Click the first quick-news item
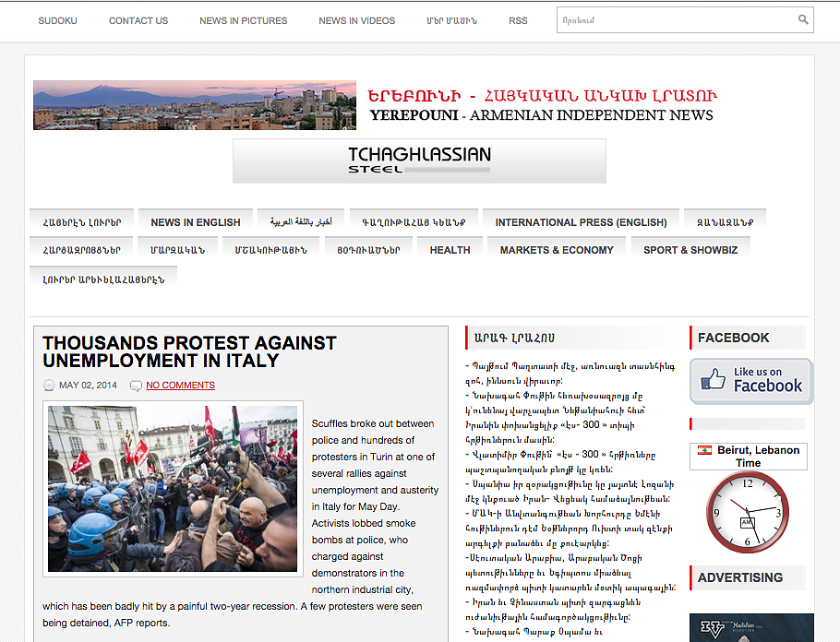Image resolution: width=840 pixels, height=642 pixels. pyautogui.click(x=570, y=374)
